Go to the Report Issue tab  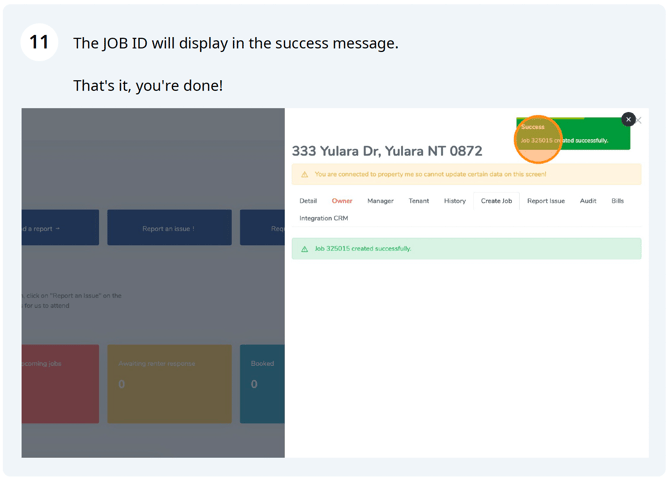click(546, 201)
